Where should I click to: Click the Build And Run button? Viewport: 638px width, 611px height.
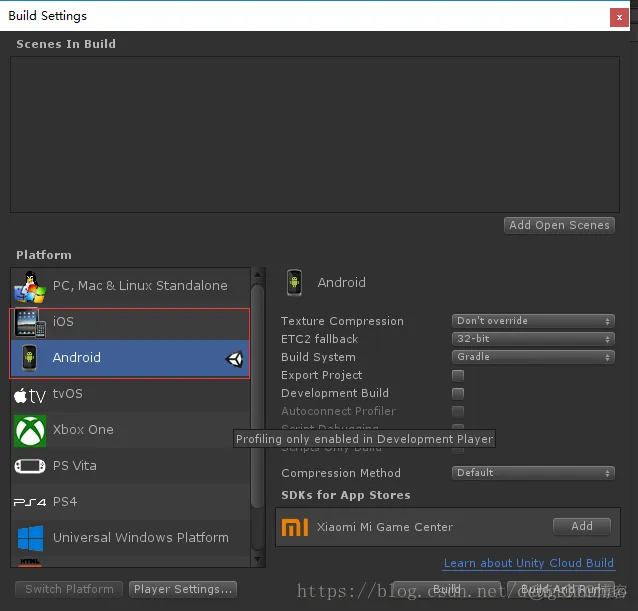(561, 589)
